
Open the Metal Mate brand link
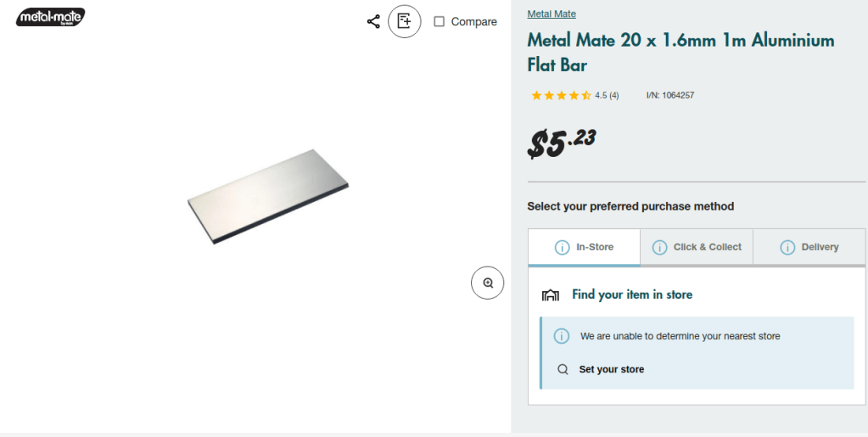(x=552, y=14)
